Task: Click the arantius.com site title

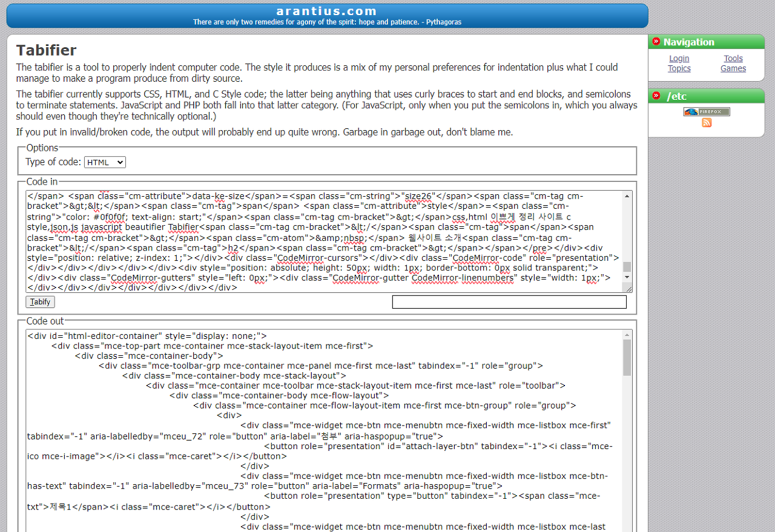Action: tap(327, 11)
